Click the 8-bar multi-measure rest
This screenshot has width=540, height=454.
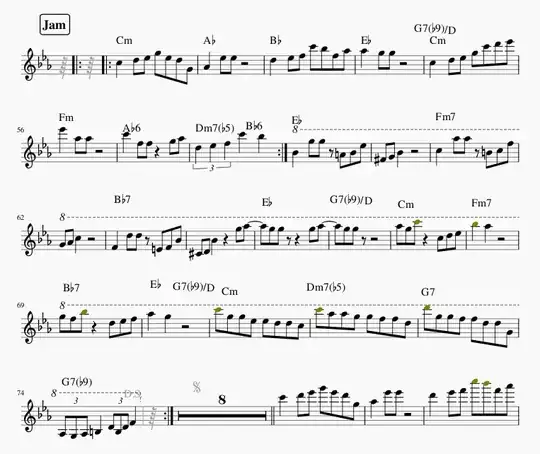(222, 416)
